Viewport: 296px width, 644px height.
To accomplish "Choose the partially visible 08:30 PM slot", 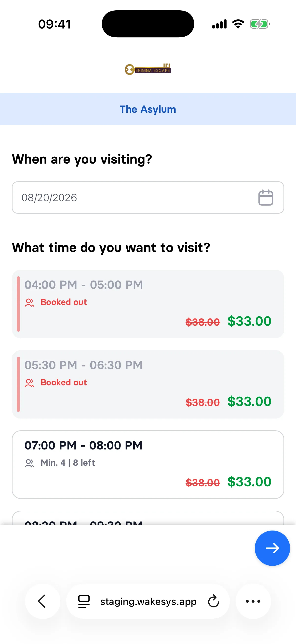I will coord(148,518).
